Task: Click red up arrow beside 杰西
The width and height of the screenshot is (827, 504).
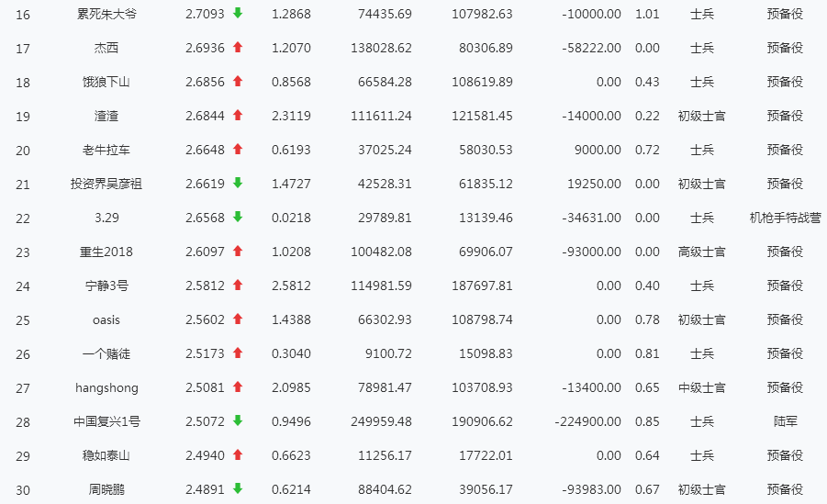Action: (x=238, y=47)
